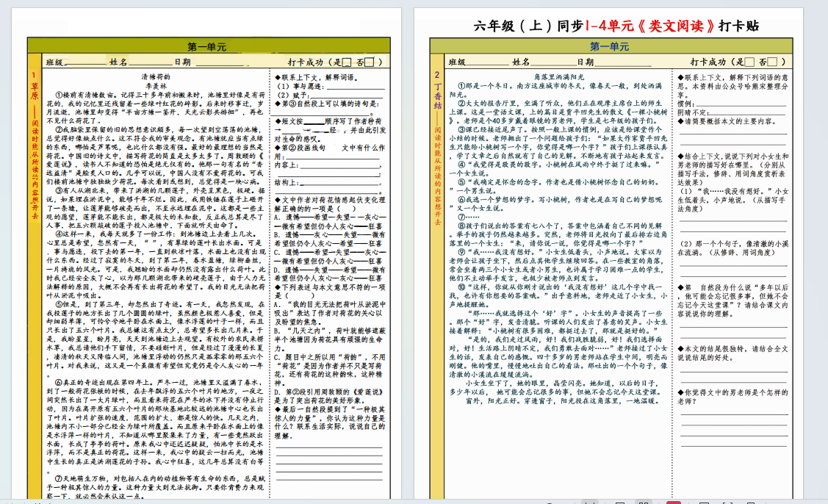Click paragraph ⑦天地萌生万物 in 清塘荷韵

pos(156,487)
